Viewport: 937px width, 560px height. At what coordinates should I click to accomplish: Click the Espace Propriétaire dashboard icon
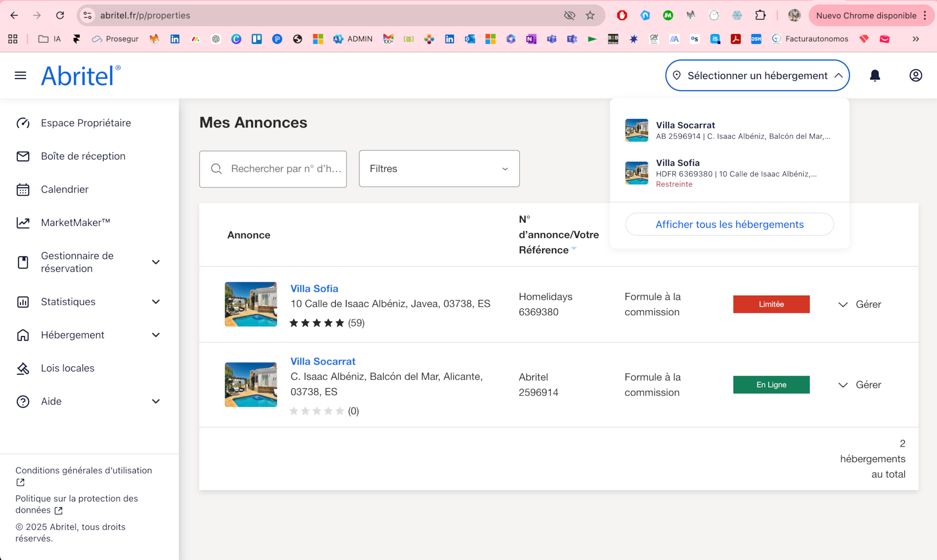click(x=23, y=123)
